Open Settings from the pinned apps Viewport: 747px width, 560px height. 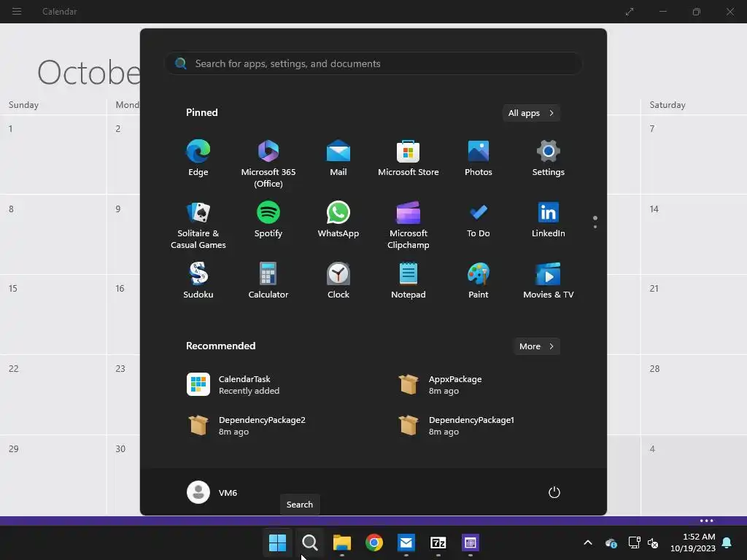549,158
